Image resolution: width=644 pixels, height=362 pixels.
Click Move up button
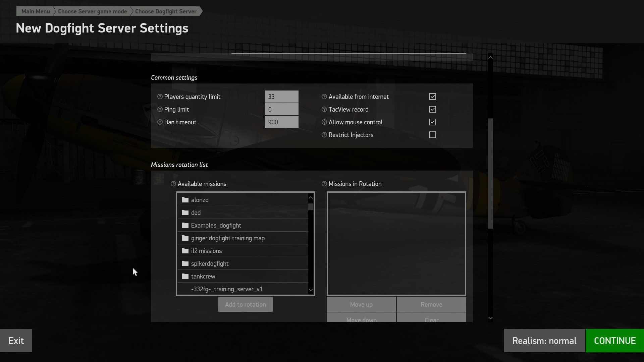click(361, 304)
